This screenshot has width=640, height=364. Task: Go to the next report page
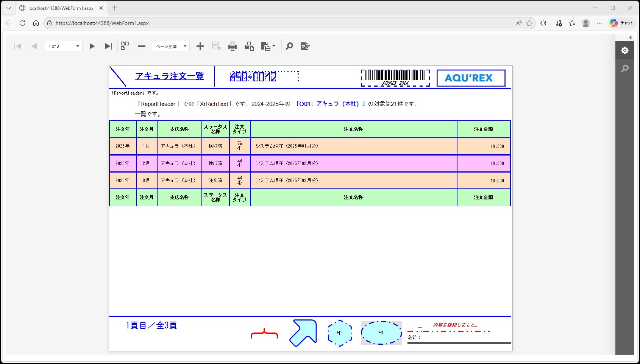click(x=92, y=46)
